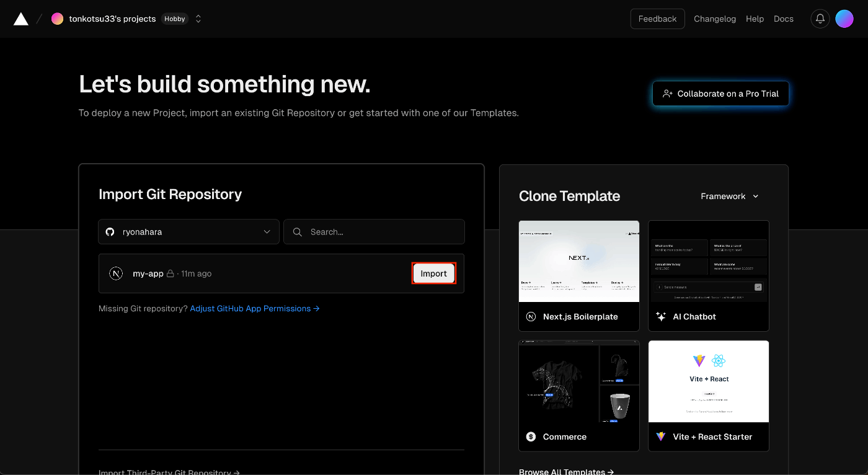Open the Docs link
Image resolution: width=868 pixels, height=475 pixels.
point(784,19)
